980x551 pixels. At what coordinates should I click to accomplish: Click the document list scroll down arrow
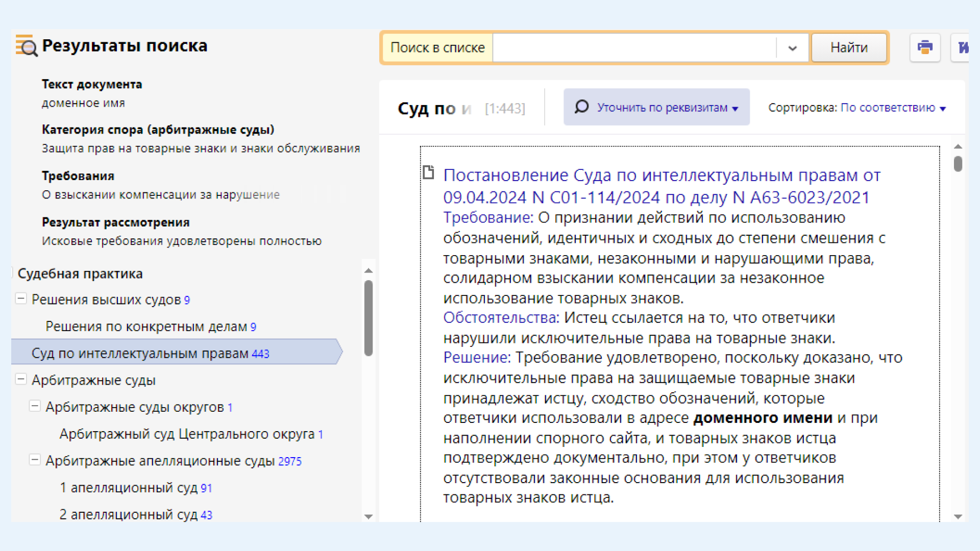[x=958, y=516]
